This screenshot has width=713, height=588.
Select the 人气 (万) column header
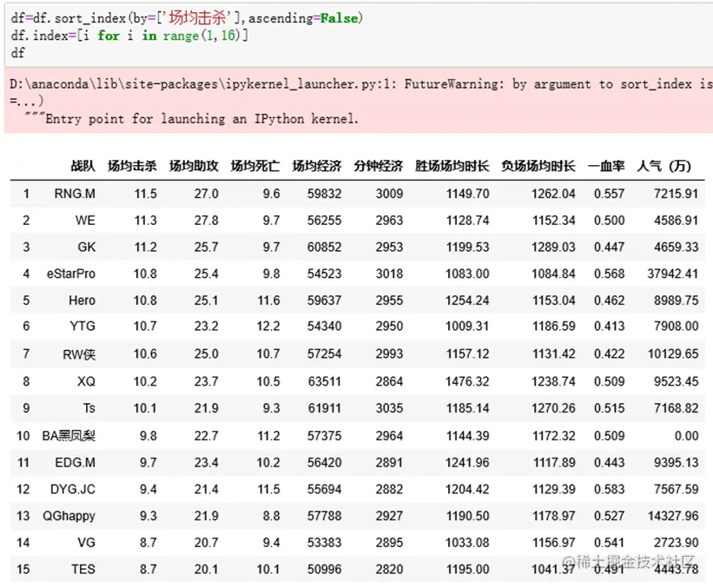click(x=663, y=166)
